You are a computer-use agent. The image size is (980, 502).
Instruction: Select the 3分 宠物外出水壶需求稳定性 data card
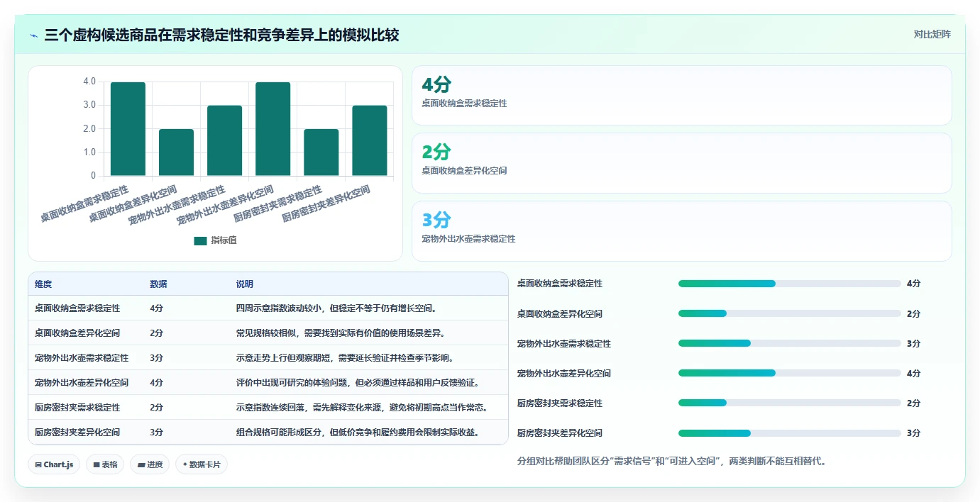[x=681, y=231]
